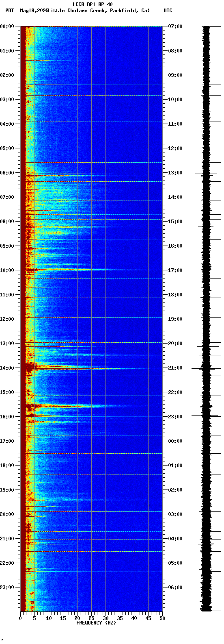The width and height of the screenshot is (224, 644).
Task: Click the '07:00' UTC time label
Action: tap(175, 26)
